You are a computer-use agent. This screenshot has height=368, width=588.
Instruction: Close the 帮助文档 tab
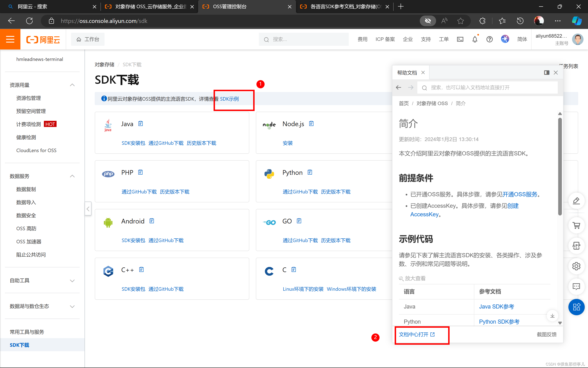click(x=423, y=73)
